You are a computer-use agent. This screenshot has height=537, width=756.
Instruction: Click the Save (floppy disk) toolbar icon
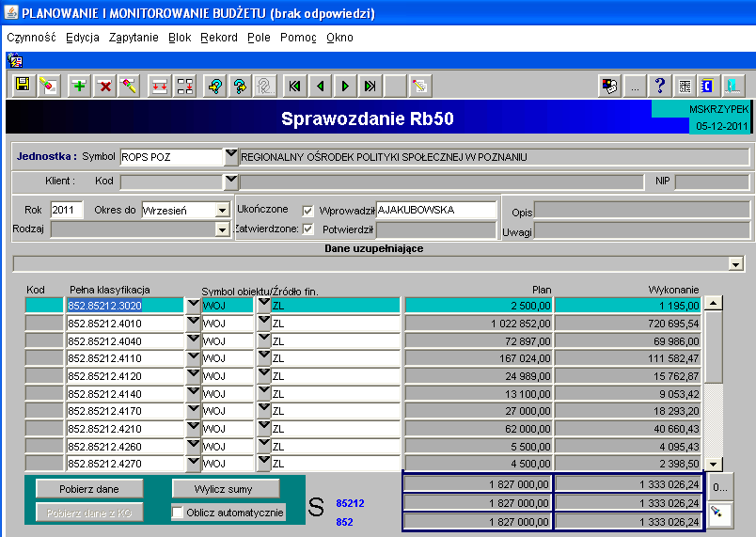click(x=23, y=86)
